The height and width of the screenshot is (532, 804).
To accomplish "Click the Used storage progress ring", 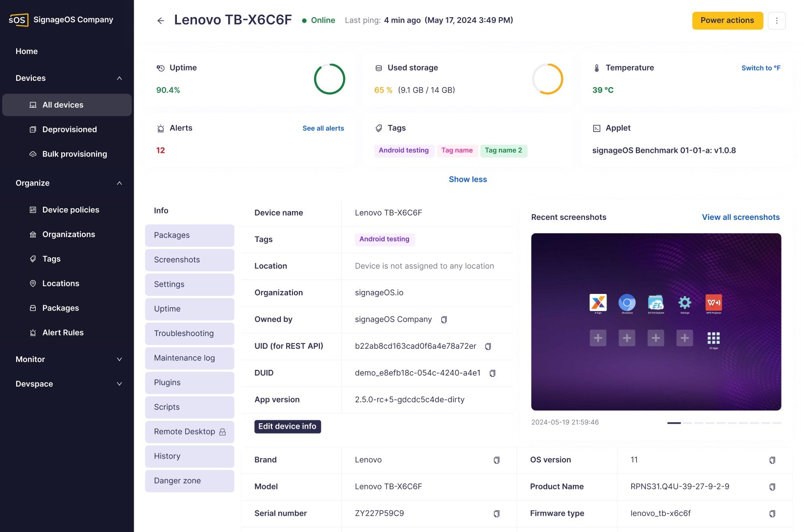I will [x=547, y=79].
